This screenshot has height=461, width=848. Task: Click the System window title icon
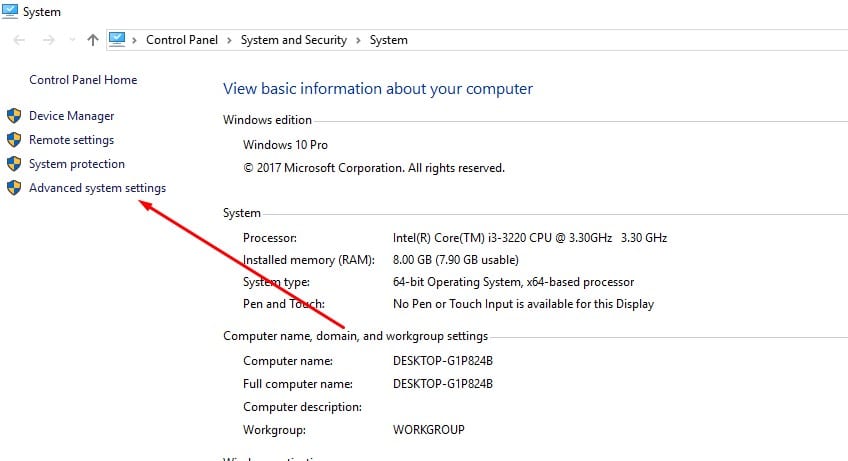10,11
